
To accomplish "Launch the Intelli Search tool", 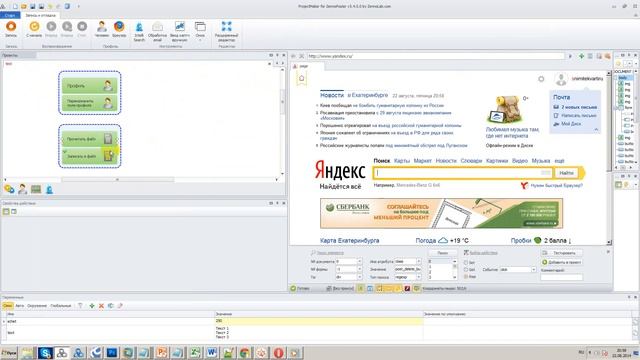I will click(139, 31).
